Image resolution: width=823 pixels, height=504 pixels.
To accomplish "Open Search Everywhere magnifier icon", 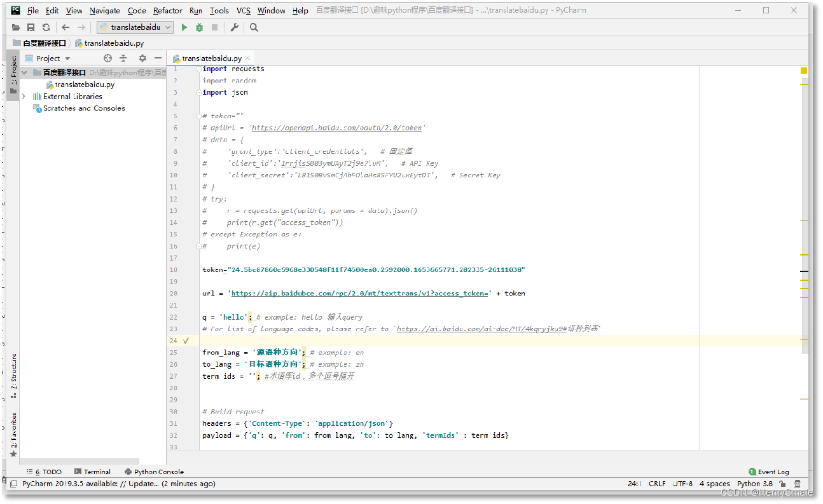I will pos(254,27).
